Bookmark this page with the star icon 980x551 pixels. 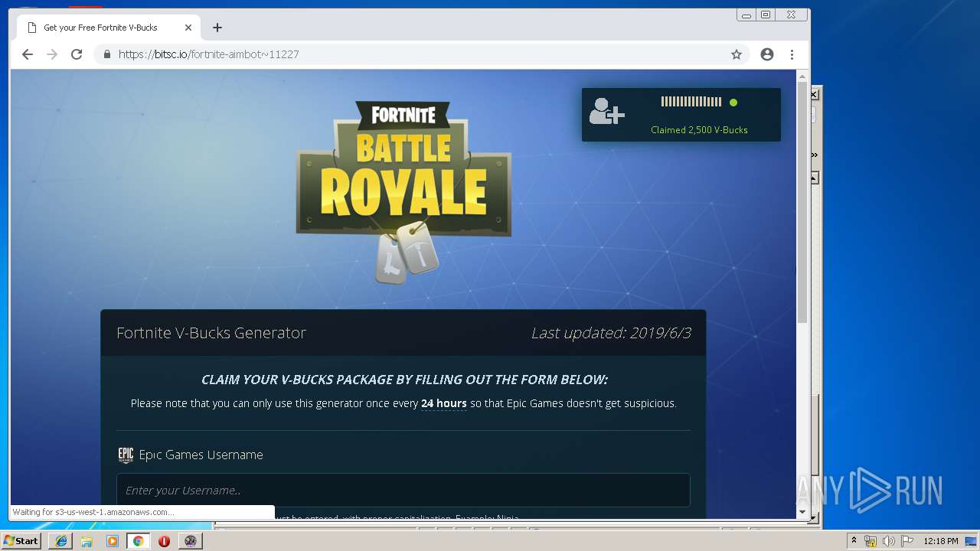[x=737, y=54]
